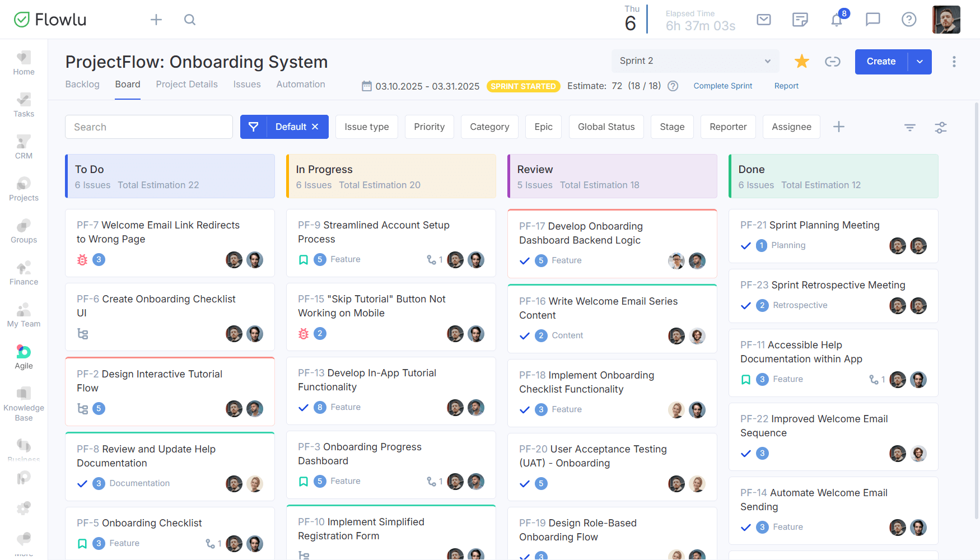
Task: Switch to the Backlog tab
Action: tap(82, 84)
